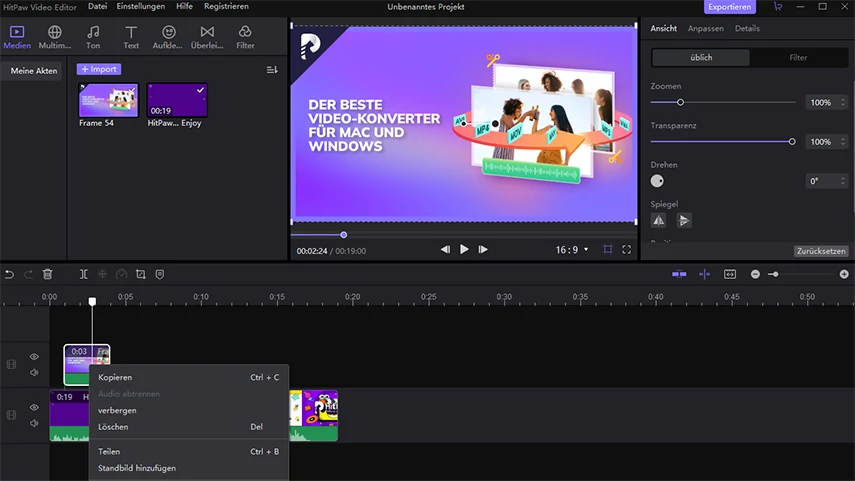Screen dimensions: 855x481
Task: Open the Registrieren menu
Action: point(226,7)
